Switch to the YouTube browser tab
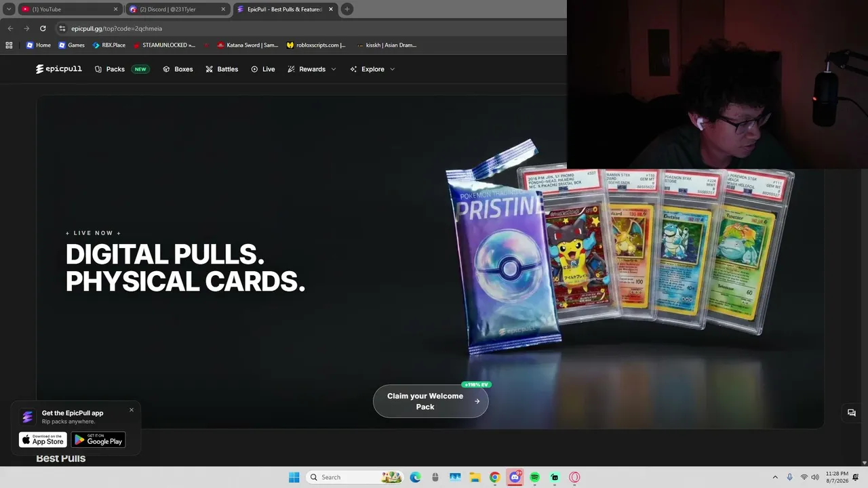 [70, 9]
